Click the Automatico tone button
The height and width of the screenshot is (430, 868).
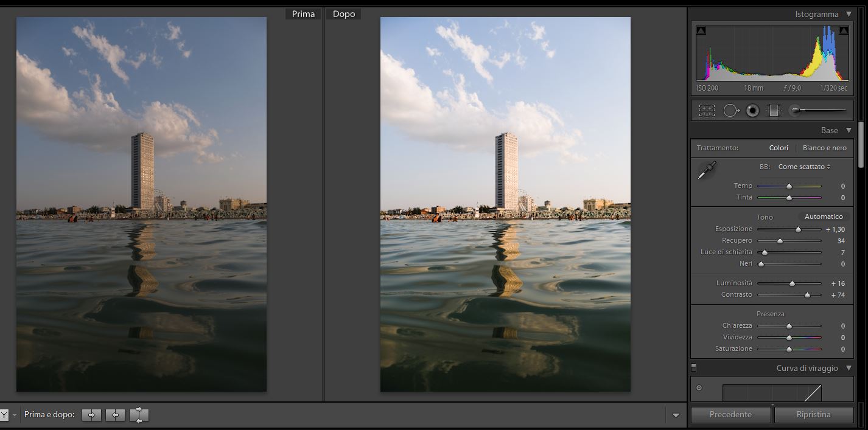click(x=824, y=217)
